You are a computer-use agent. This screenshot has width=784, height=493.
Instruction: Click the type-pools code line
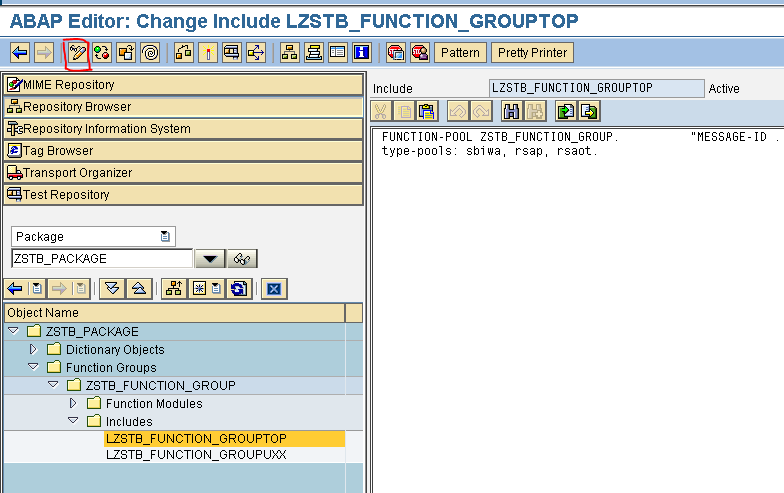coord(490,150)
